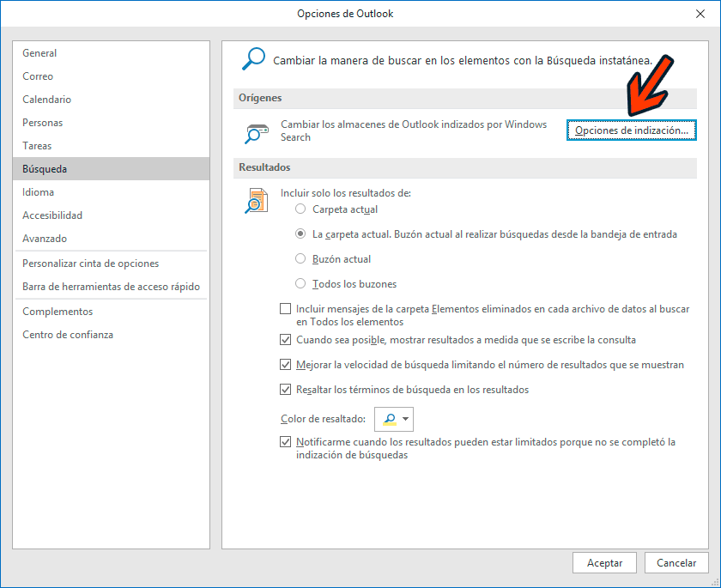Click the Windows Search indexing drive icon
The height and width of the screenshot is (588, 721).
257,134
